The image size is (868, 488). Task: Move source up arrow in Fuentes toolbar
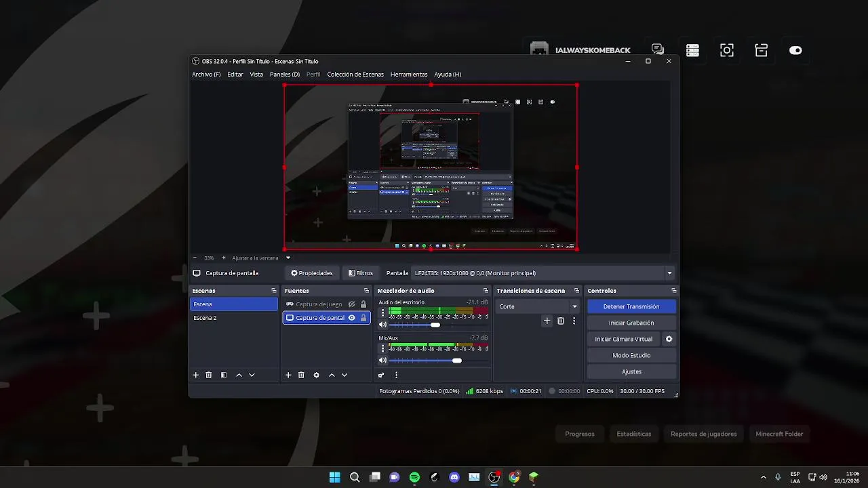[332, 375]
